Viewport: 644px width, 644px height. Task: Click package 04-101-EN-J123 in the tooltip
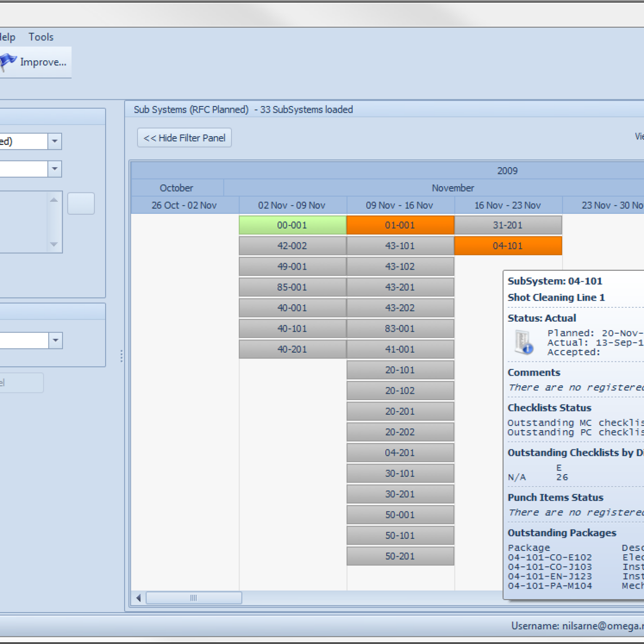[550, 577]
